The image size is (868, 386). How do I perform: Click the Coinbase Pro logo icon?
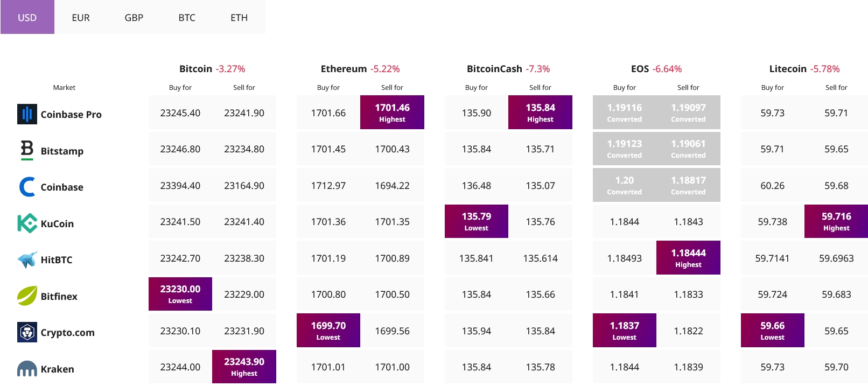coord(27,114)
